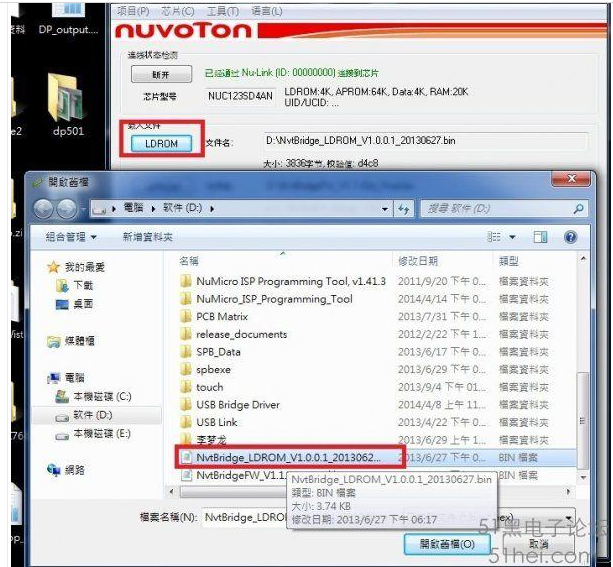The image size is (613, 567).
Task: Select 網路 network in navigation pane
Action: coord(66,470)
